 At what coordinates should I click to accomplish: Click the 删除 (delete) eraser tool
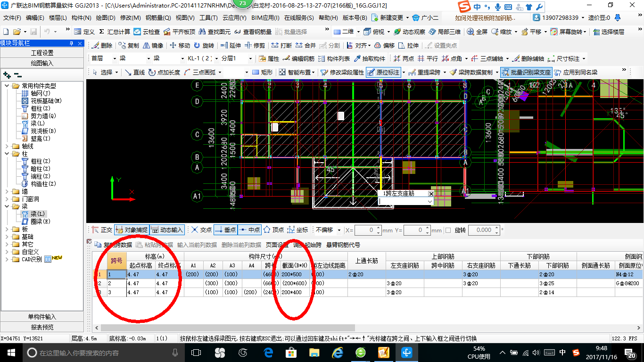click(x=102, y=46)
